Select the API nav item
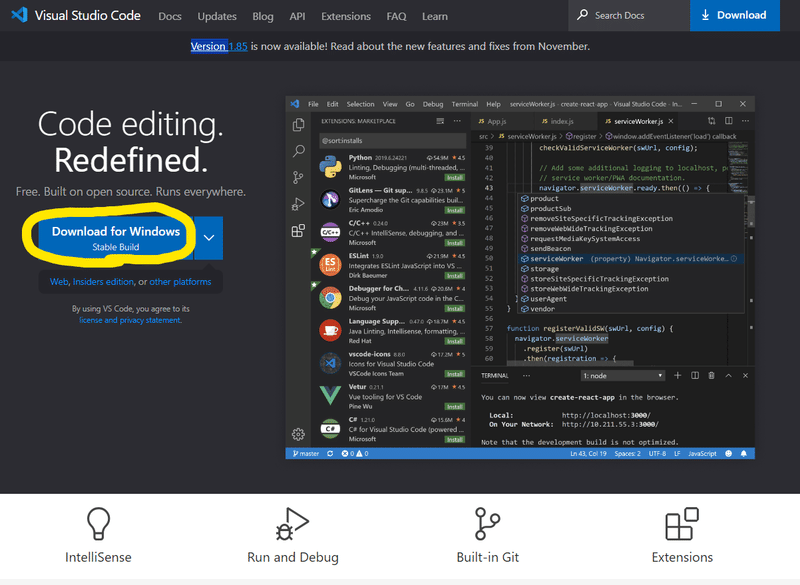The image size is (800, 585). pos(297,16)
